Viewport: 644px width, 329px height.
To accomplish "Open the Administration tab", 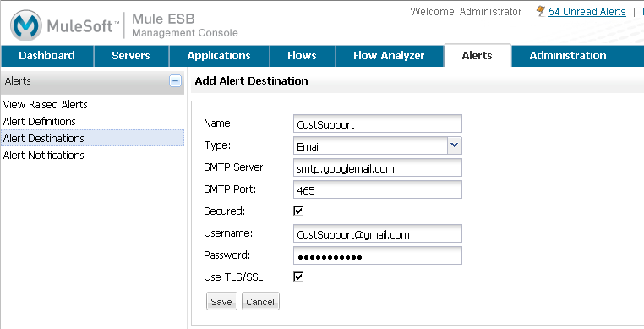I will tap(568, 56).
